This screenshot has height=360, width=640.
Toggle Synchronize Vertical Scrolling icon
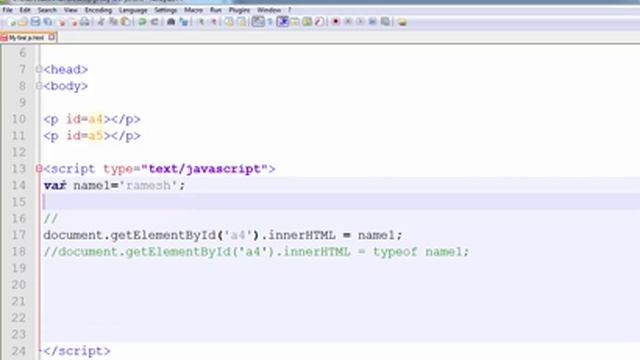pos(229,22)
